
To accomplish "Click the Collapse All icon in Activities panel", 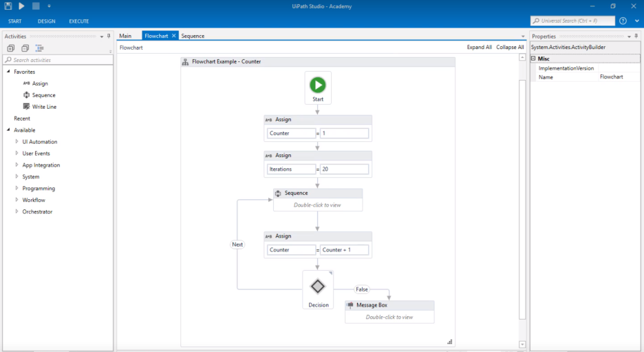I will tap(25, 48).
